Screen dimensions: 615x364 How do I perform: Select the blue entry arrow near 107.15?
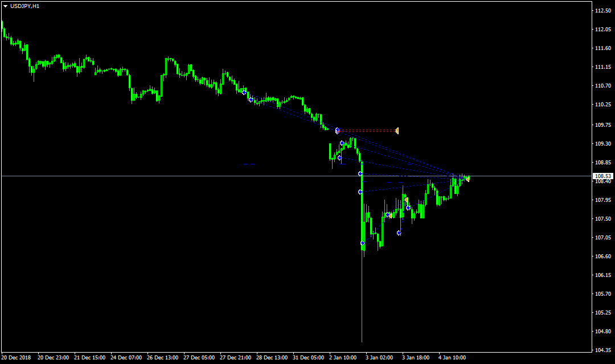coord(399,233)
